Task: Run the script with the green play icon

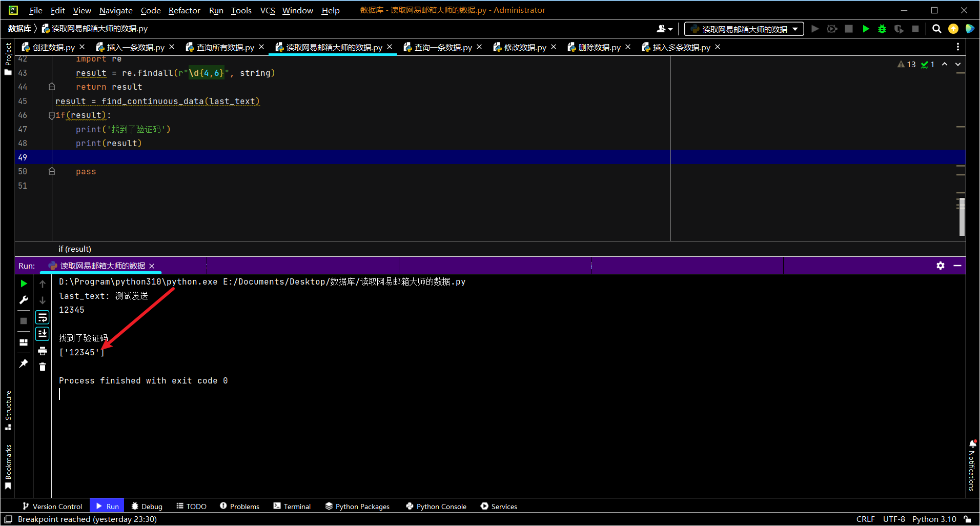Action: pyautogui.click(x=866, y=29)
